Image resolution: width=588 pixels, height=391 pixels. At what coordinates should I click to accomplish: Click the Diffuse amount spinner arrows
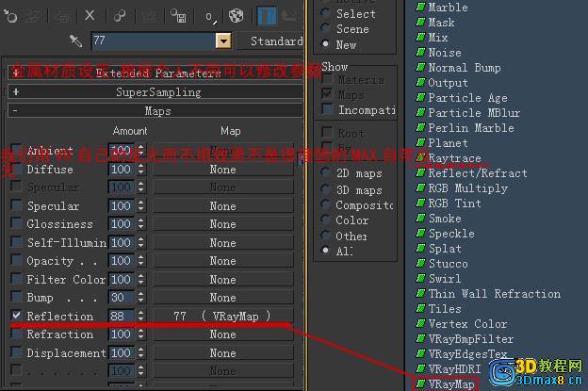coord(140,169)
